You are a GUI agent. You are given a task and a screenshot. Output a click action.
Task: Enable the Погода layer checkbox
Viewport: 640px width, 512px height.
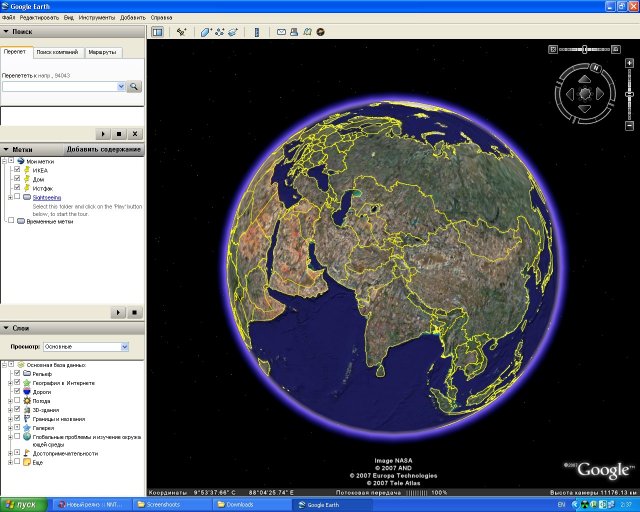(x=17, y=400)
